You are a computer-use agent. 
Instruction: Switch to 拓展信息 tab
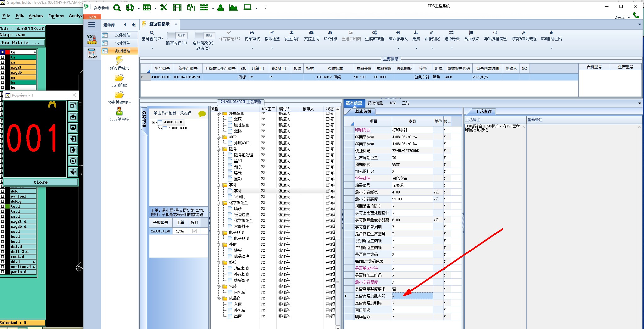click(375, 103)
